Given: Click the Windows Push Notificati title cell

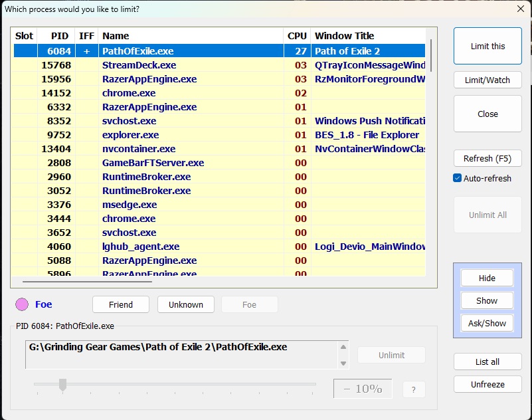Looking at the screenshot, I should [x=368, y=120].
